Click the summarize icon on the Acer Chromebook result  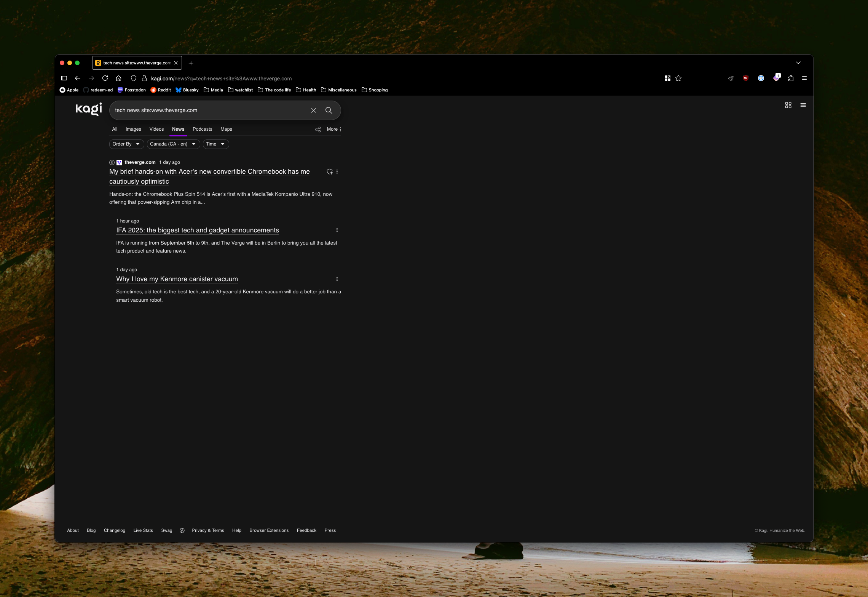(x=330, y=172)
